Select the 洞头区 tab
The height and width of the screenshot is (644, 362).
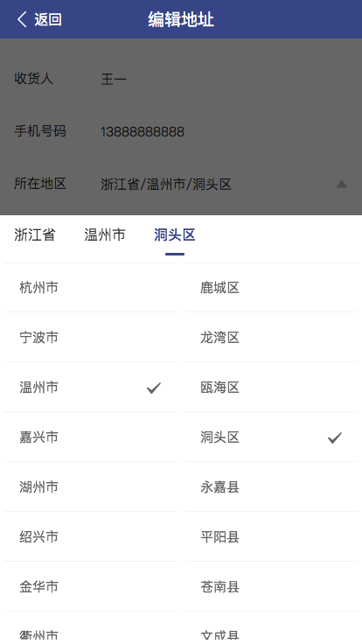(174, 234)
